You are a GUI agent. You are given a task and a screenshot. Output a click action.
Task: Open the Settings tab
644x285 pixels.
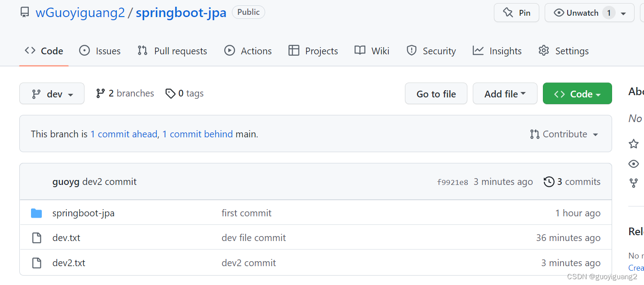564,51
